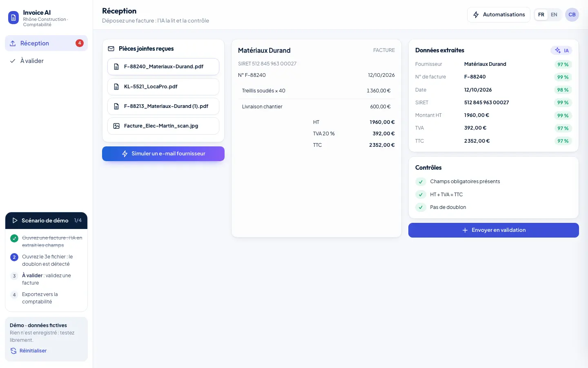Image resolution: width=588 pixels, height=368 pixels.
Task: Open the Facture_Elec-Martin_scan.jpg image attachment
Action: [x=163, y=126]
